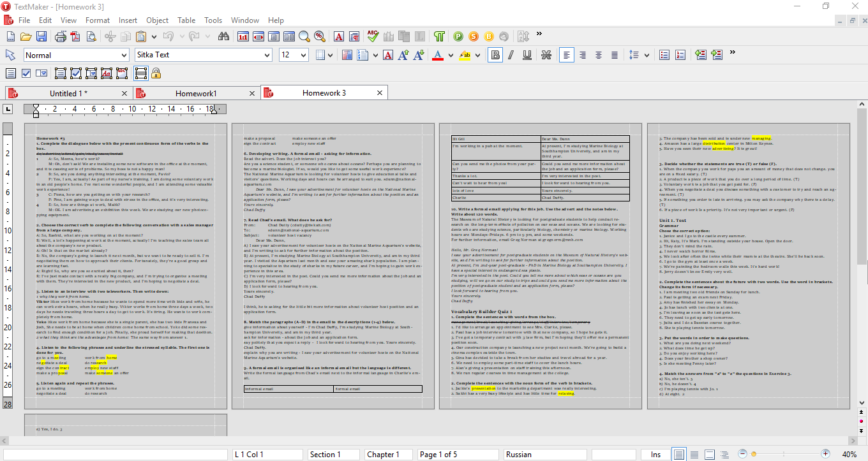The width and height of the screenshot is (868, 461).
Task: Click Ins insert mode in status bar
Action: click(x=655, y=455)
